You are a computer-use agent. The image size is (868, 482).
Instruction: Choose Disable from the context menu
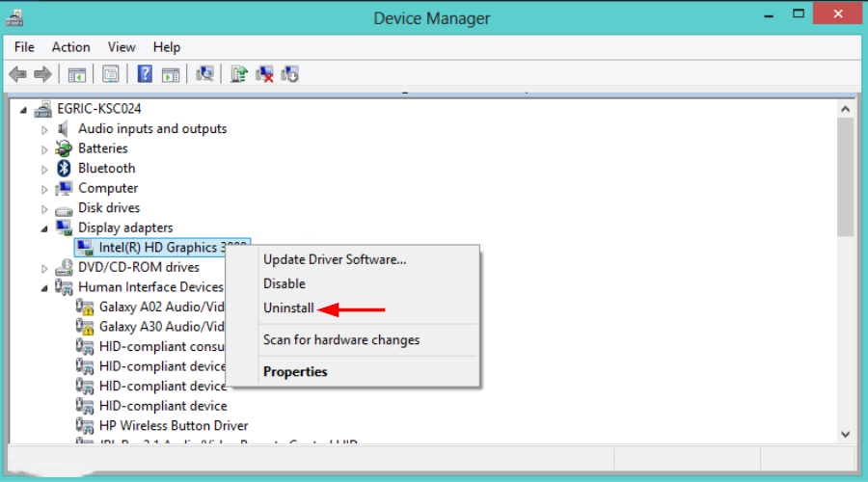pyautogui.click(x=285, y=284)
